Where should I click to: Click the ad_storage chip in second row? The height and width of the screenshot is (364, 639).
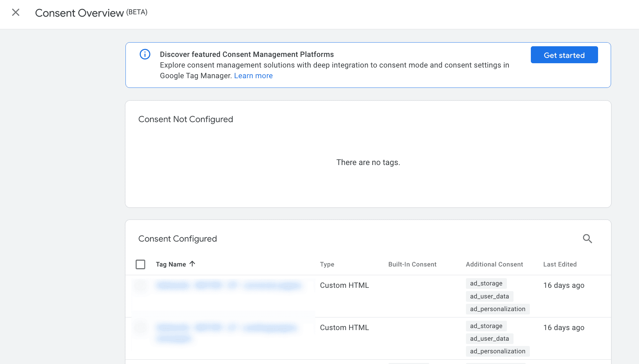pyautogui.click(x=486, y=326)
